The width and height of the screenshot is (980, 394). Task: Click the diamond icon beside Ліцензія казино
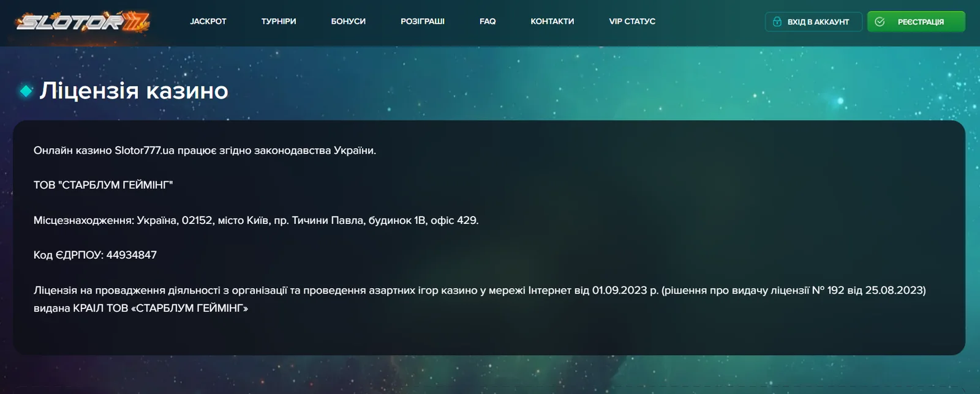(26, 91)
